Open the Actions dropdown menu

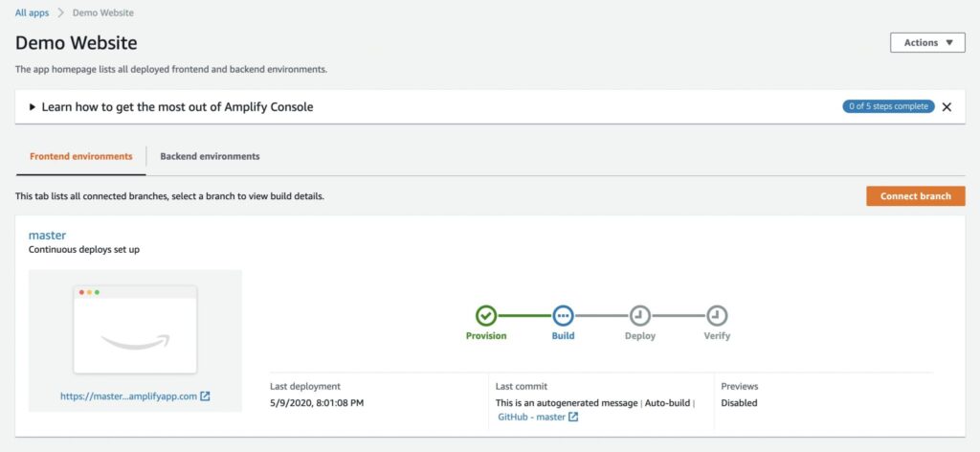(x=927, y=42)
